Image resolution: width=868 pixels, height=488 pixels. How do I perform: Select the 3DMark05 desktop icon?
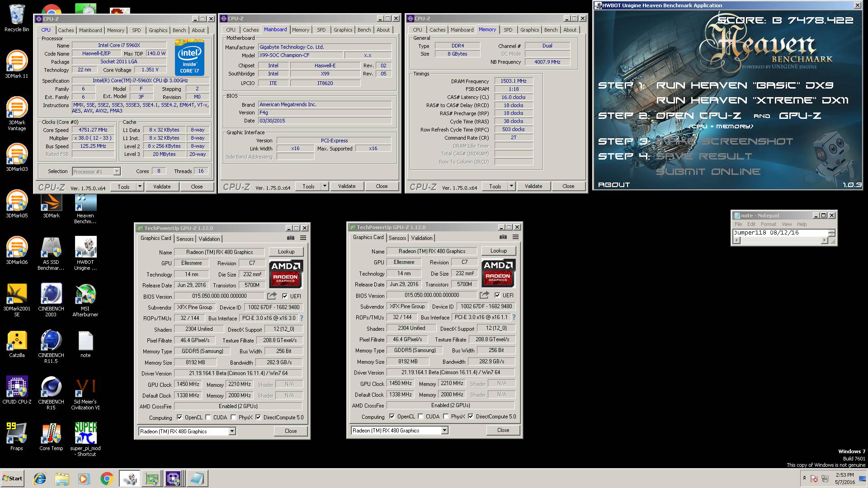pyautogui.click(x=17, y=203)
